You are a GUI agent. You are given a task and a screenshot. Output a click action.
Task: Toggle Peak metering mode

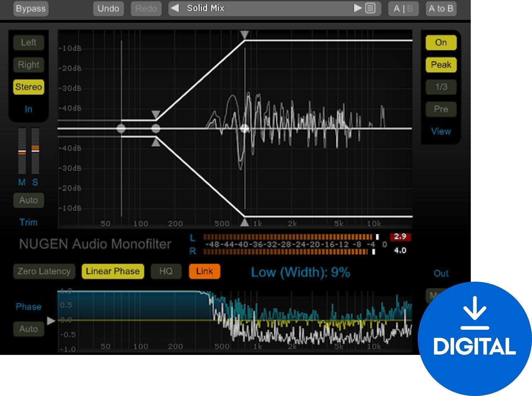pos(441,65)
